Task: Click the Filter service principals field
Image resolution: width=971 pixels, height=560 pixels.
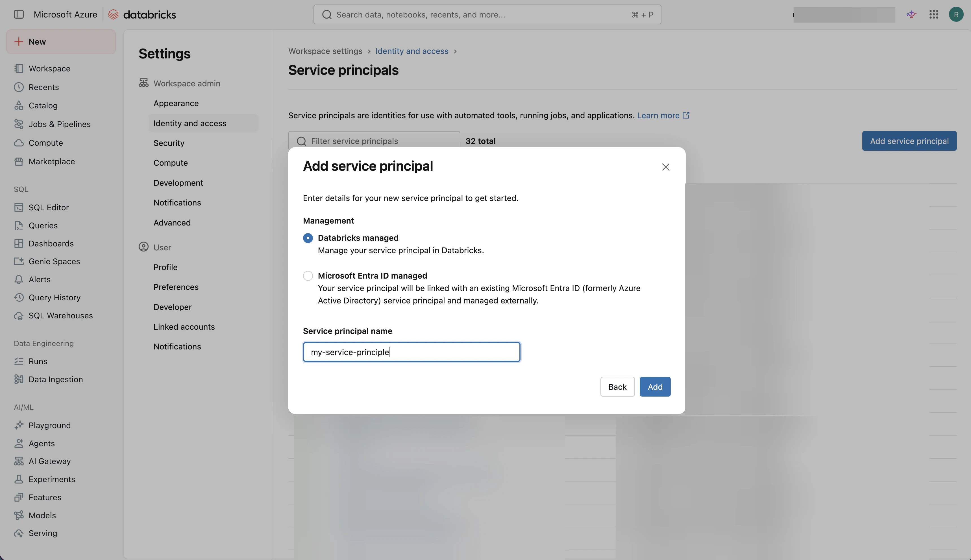Action: (x=374, y=141)
